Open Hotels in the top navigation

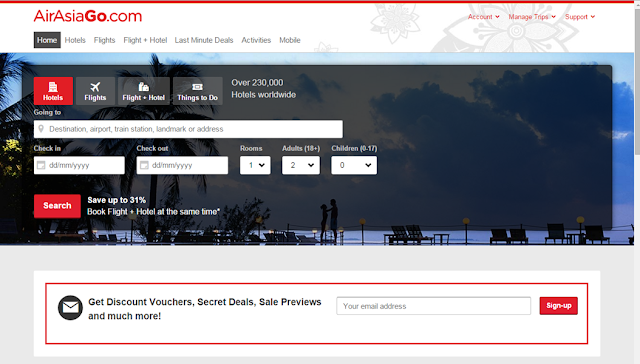[75, 40]
